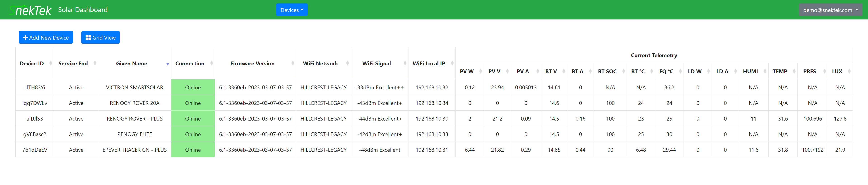Image resolution: width=868 pixels, height=185 pixels.
Task: Click IP address 192.168.10.31
Action: pos(432,150)
